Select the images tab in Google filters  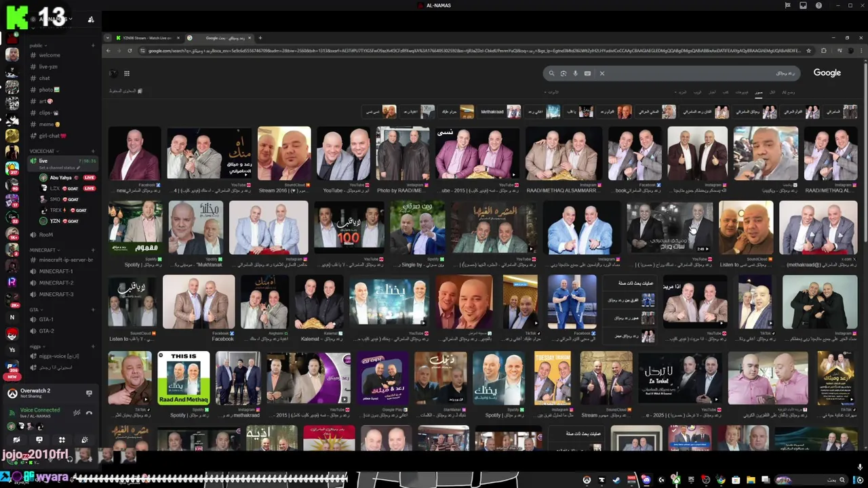coord(759,91)
